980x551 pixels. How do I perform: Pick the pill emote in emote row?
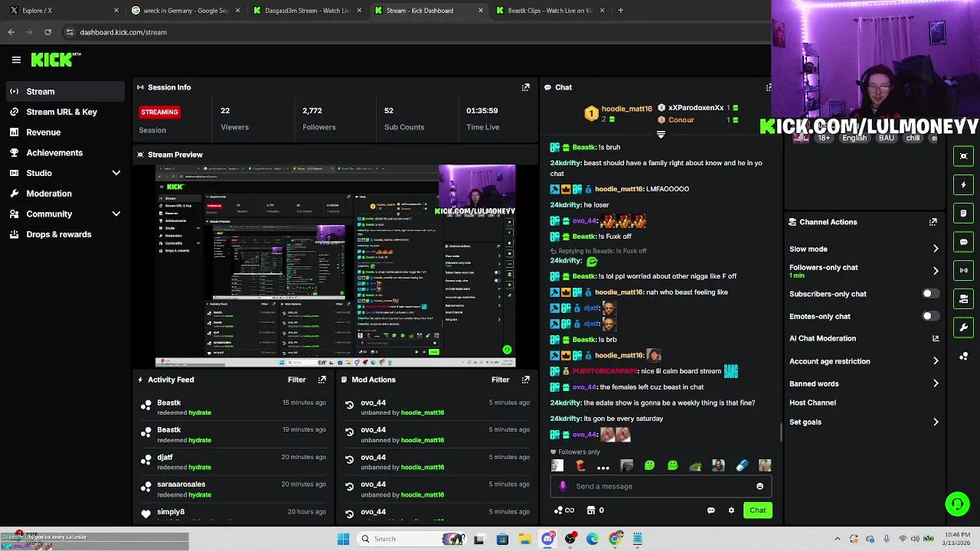pos(741,465)
